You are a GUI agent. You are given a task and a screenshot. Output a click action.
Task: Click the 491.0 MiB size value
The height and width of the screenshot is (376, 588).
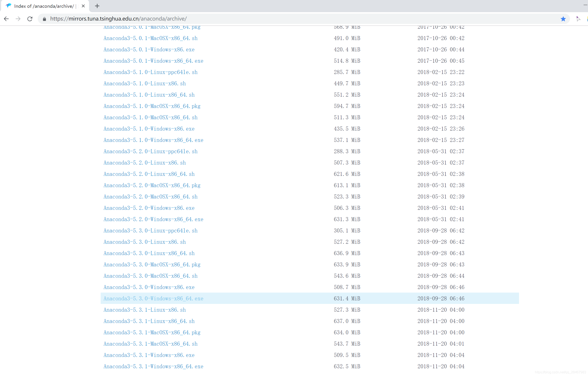tap(347, 38)
